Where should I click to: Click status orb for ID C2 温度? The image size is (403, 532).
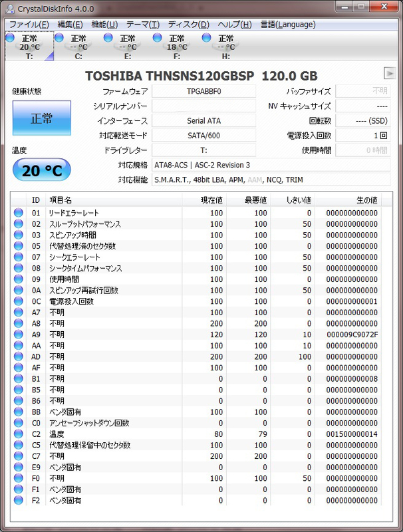tap(19, 434)
